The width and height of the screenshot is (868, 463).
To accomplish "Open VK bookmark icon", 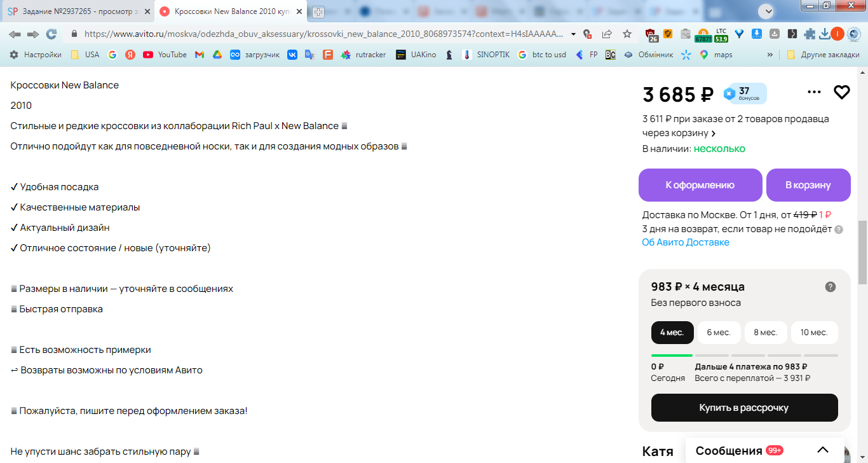I will tap(292, 55).
